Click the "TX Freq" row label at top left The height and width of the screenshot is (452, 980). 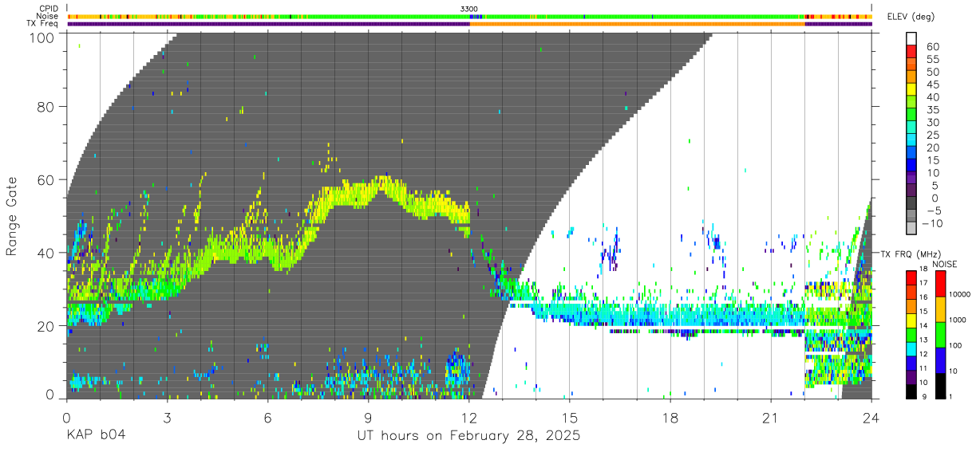point(43,23)
